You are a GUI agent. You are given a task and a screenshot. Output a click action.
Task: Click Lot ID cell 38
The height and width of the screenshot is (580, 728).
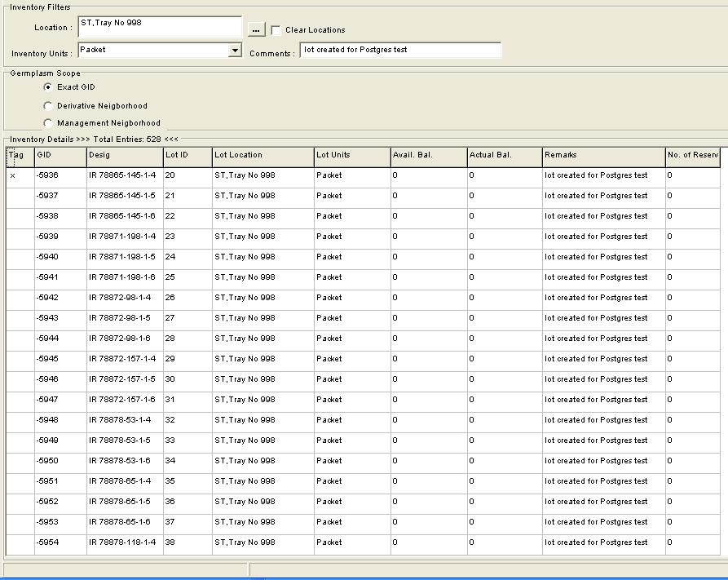coord(188,545)
